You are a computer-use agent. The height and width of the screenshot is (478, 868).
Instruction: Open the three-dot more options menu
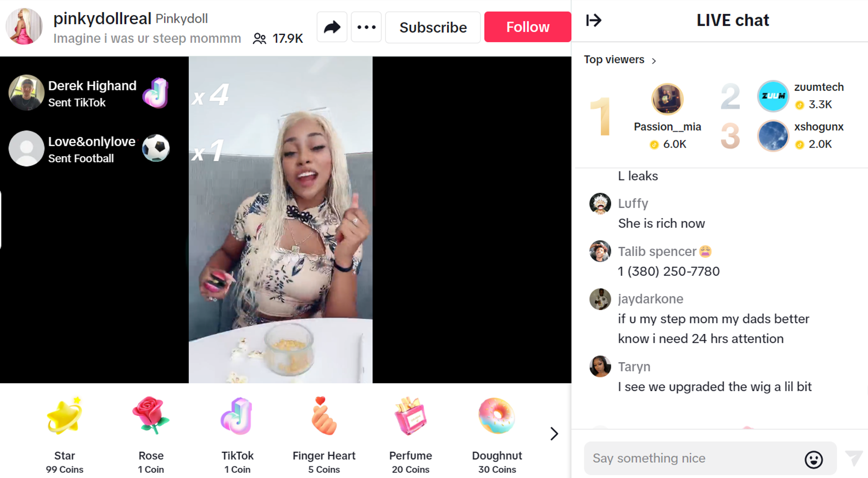pos(366,27)
